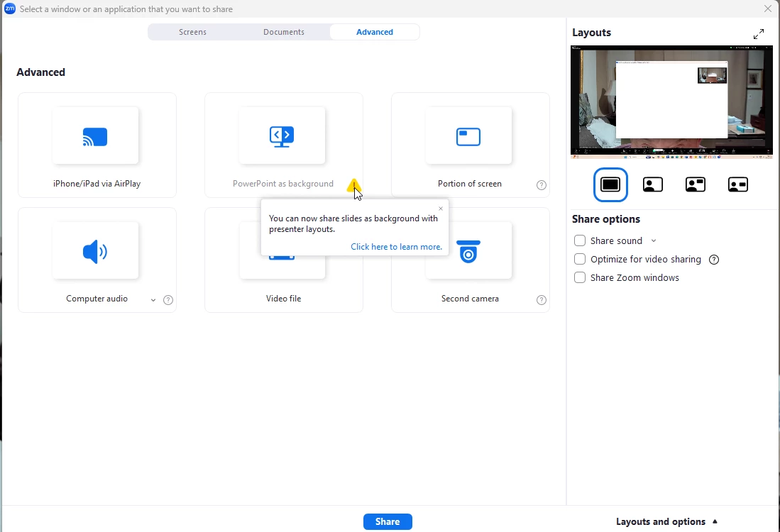
Task: Open help for Optimize for video sharing
Action: point(714,260)
